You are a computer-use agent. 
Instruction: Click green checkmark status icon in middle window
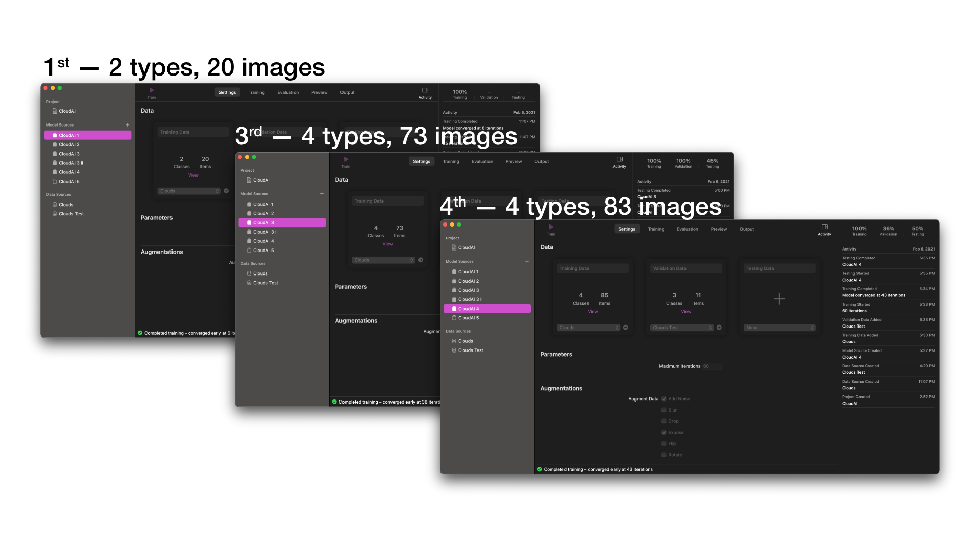tap(334, 402)
